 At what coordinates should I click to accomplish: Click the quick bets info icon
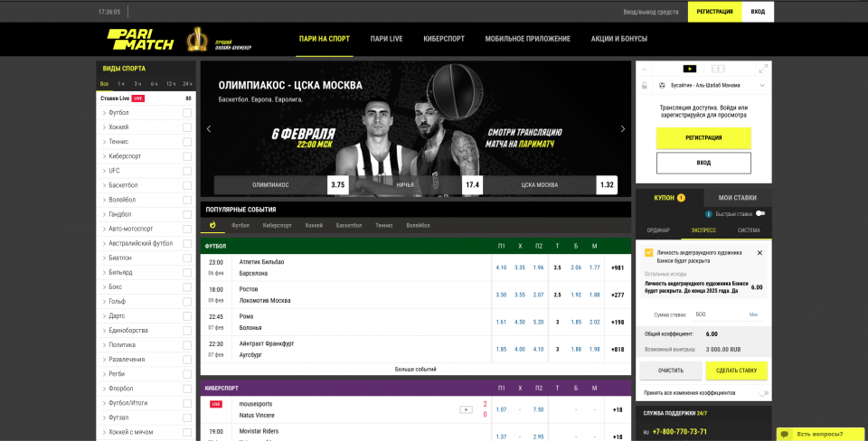point(708,214)
